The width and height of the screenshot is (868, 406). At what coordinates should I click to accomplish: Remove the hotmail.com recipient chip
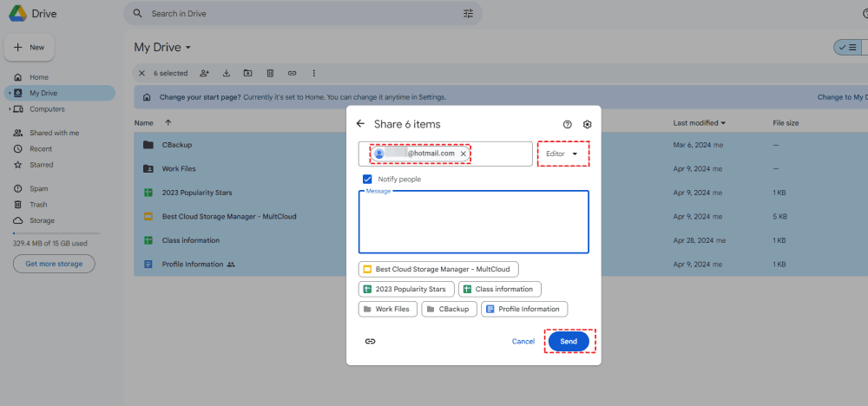(x=464, y=154)
